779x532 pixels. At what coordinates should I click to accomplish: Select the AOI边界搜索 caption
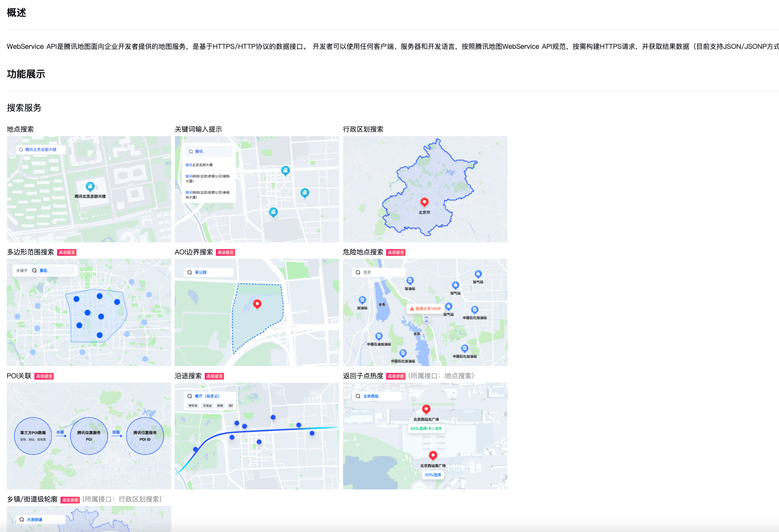[194, 252]
